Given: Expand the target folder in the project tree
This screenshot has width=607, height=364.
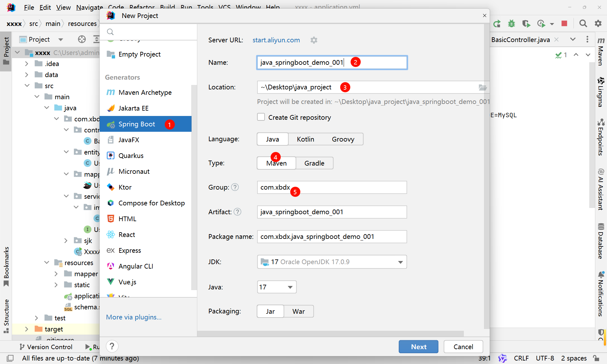Looking at the screenshot, I should pos(27,329).
